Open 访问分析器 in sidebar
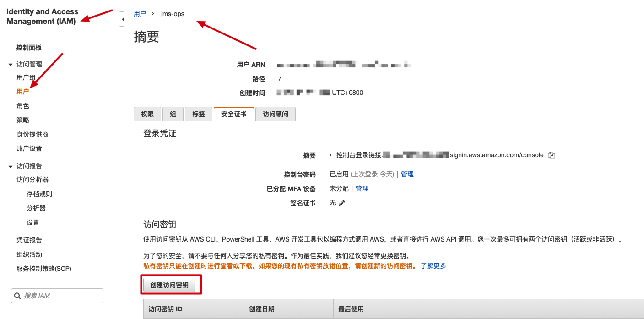Screen dimensions: 644x319 [32, 180]
